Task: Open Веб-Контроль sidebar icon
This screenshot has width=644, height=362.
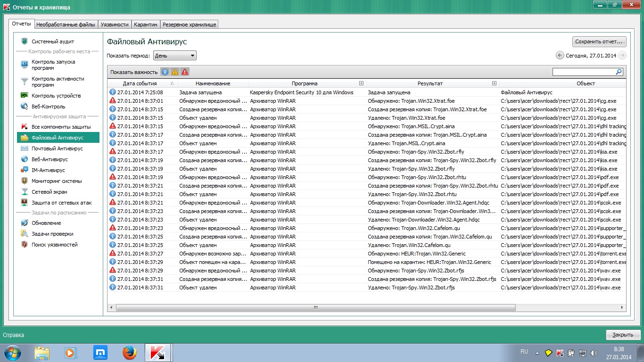Action: point(24,107)
